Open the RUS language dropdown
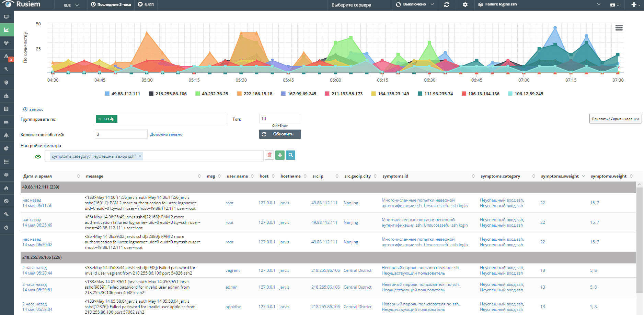 point(71,5)
